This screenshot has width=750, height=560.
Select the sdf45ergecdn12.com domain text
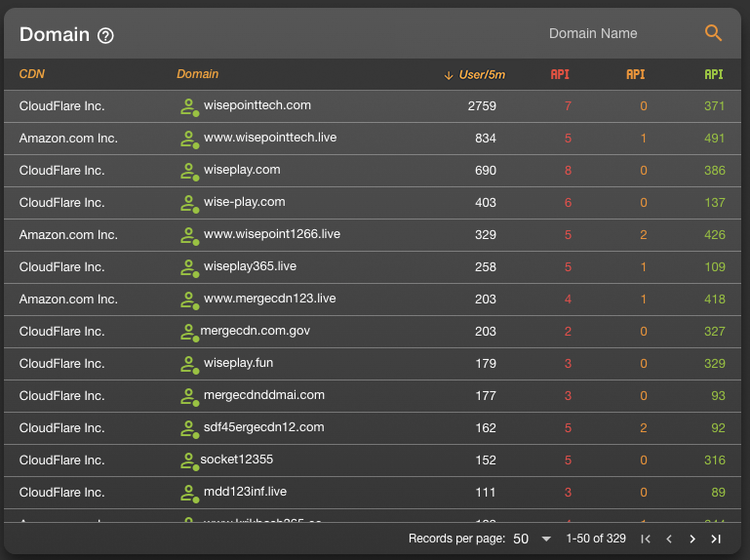coord(264,427)
